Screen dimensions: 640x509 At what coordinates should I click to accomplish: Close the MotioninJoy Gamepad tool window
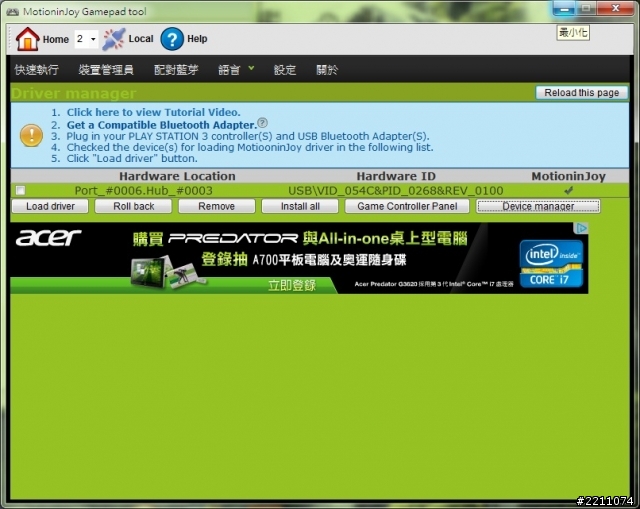click(x=616, y=9)
